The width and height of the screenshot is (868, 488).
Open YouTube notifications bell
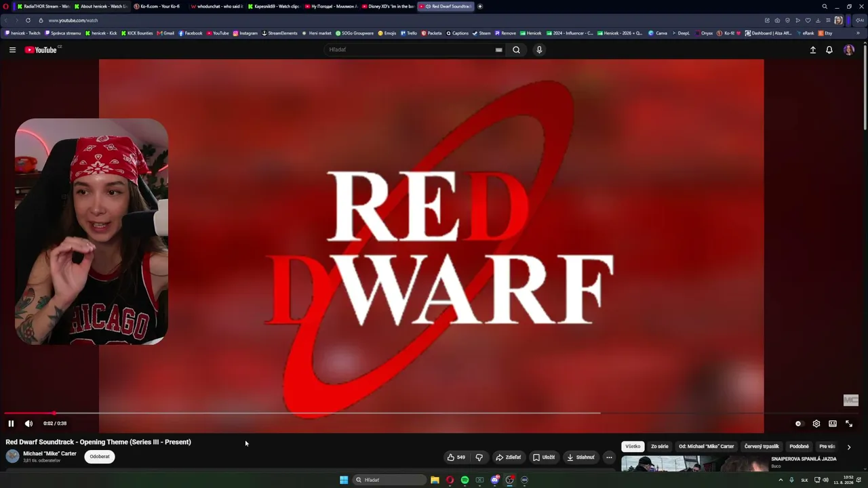click(829, 49)
